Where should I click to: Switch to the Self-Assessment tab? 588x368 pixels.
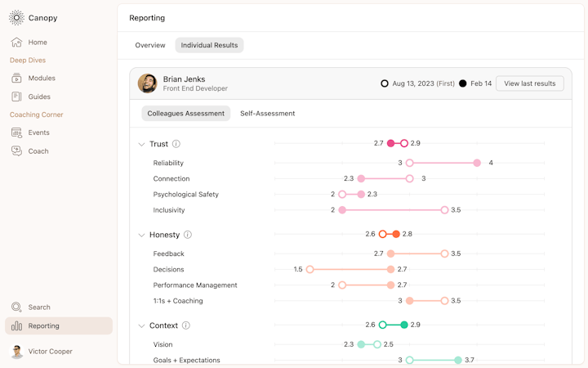pyautogui.click(x=267, y=114)
